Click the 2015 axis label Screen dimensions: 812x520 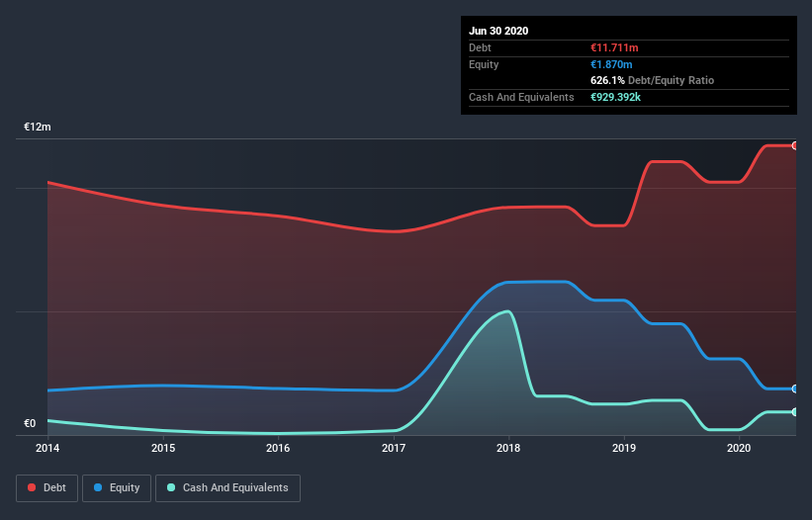point(163,448)
